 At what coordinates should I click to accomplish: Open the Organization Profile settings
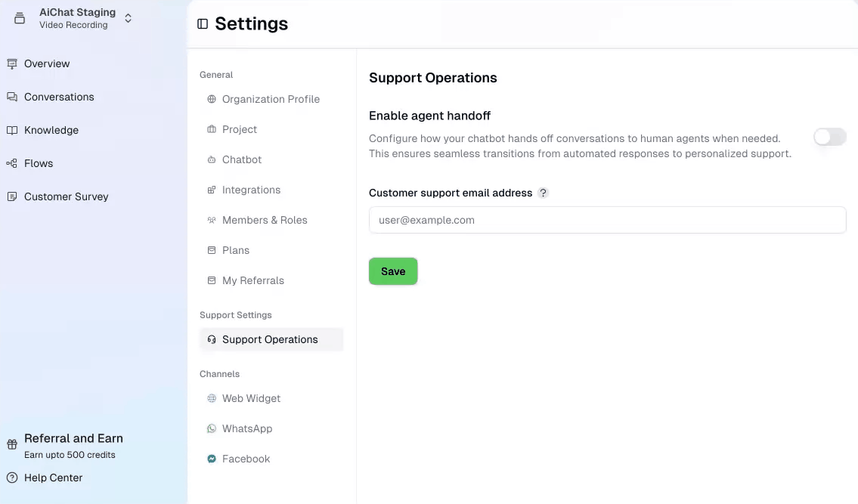271,100
